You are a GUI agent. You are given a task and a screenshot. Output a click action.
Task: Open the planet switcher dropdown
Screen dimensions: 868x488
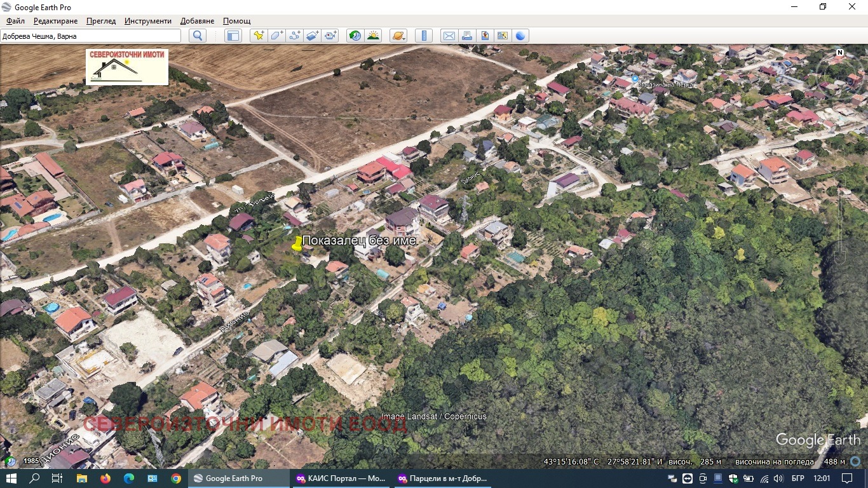coord(398,36)
